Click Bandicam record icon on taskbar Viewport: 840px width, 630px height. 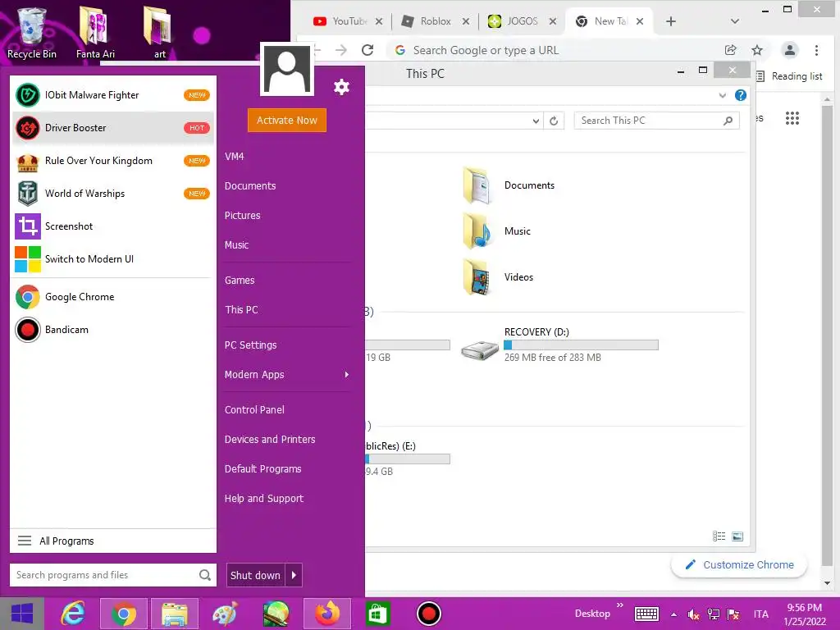click(x=428, y=614)
